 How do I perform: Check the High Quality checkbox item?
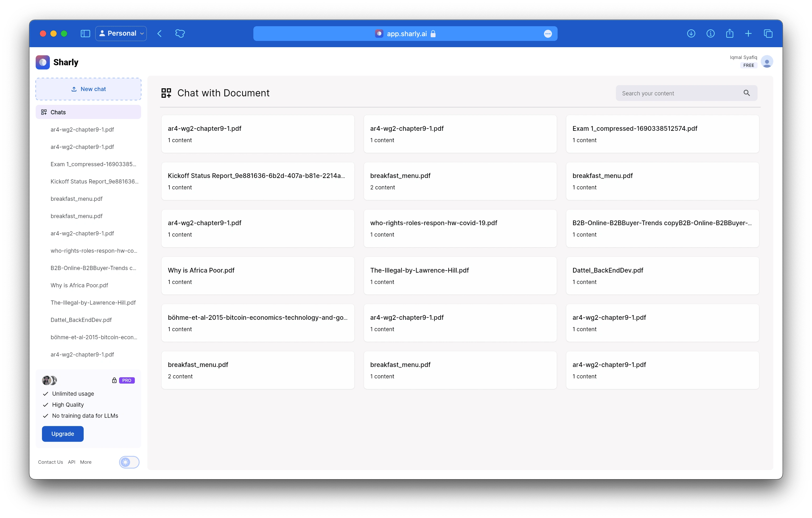46,404
